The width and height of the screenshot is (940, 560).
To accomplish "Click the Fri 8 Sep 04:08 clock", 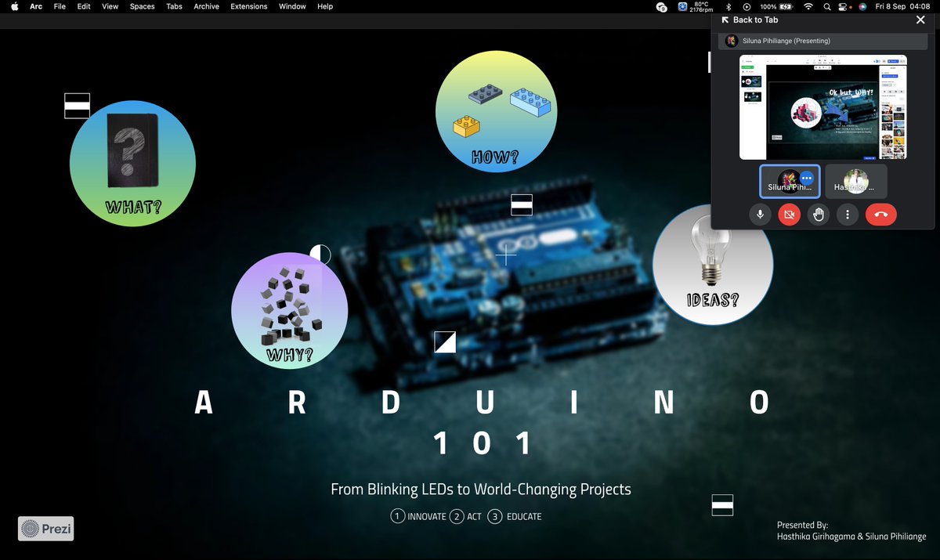I will [x=902, y=6].
